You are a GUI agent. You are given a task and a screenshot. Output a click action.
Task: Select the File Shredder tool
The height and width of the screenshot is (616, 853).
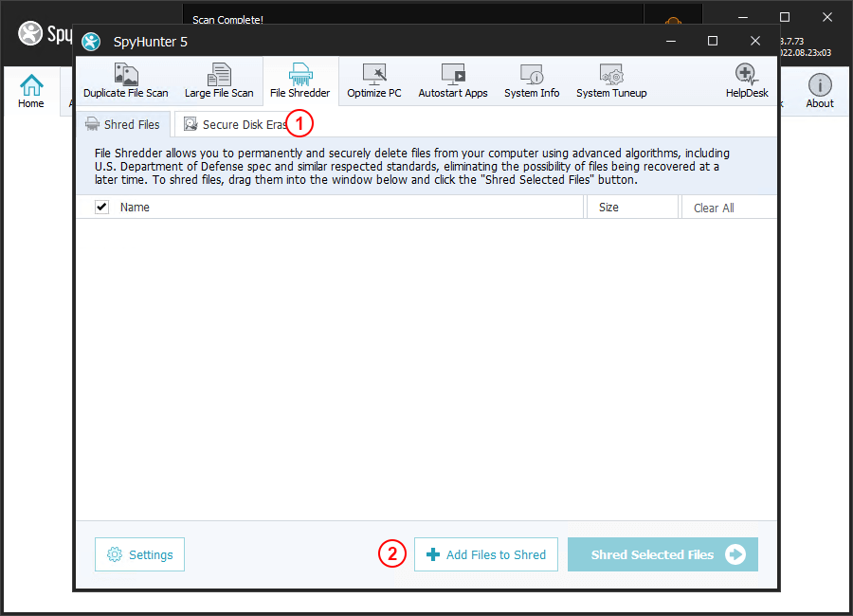tap(299, 81)
